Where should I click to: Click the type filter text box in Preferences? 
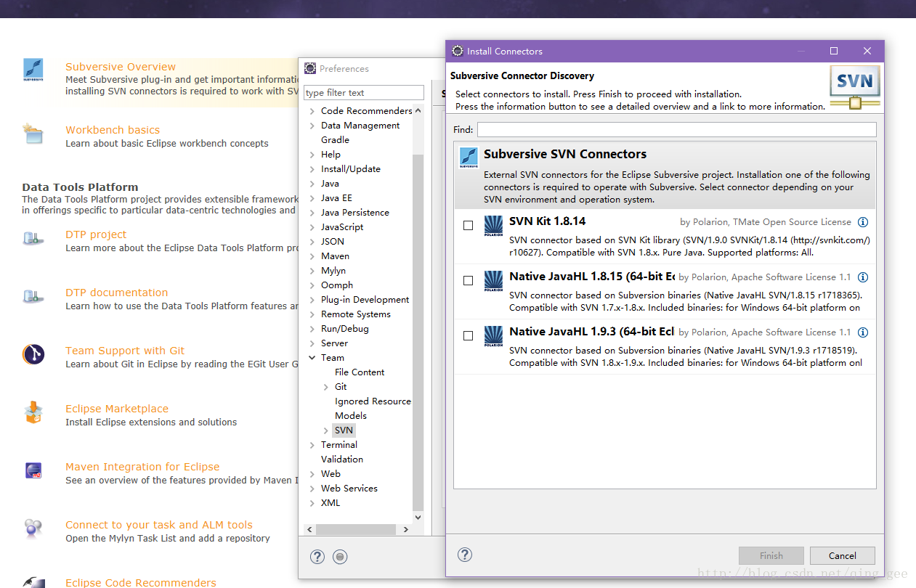pyautogui.click(x=364, y=93)
